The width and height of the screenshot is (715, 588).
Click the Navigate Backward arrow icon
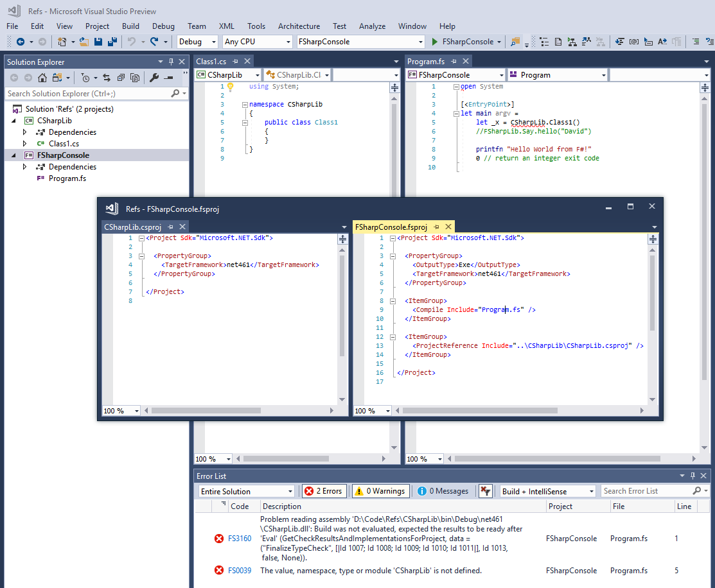21,42
